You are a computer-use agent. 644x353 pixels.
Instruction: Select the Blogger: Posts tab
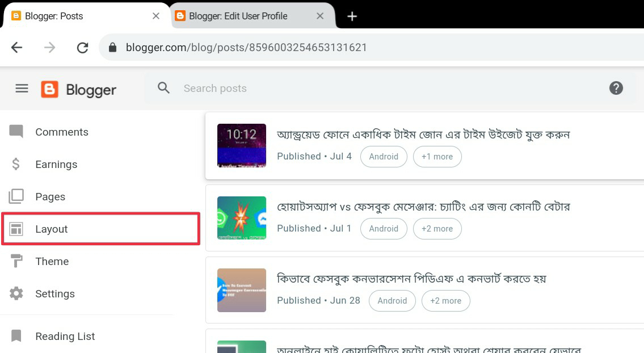tap(86, 16)
